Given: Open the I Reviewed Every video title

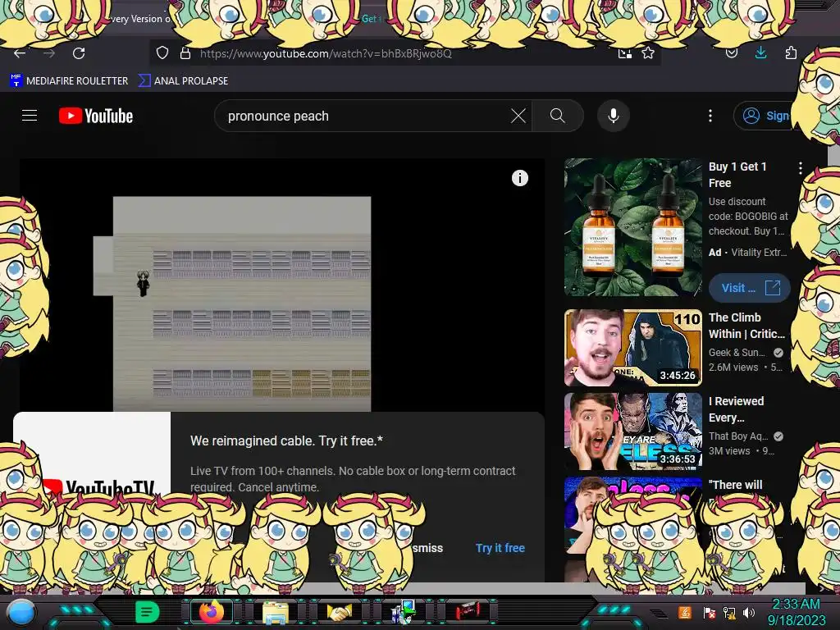Looking at the screenshot, I should [736, 409].
